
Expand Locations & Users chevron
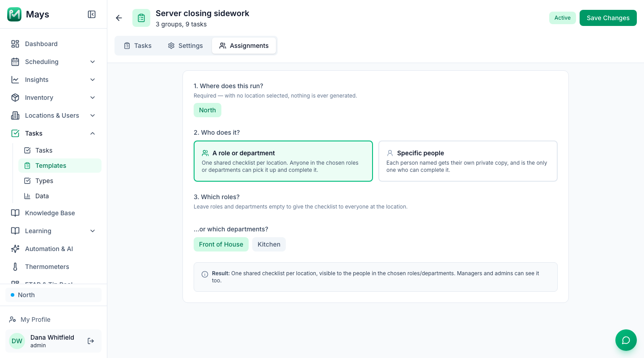pos(93,115)
